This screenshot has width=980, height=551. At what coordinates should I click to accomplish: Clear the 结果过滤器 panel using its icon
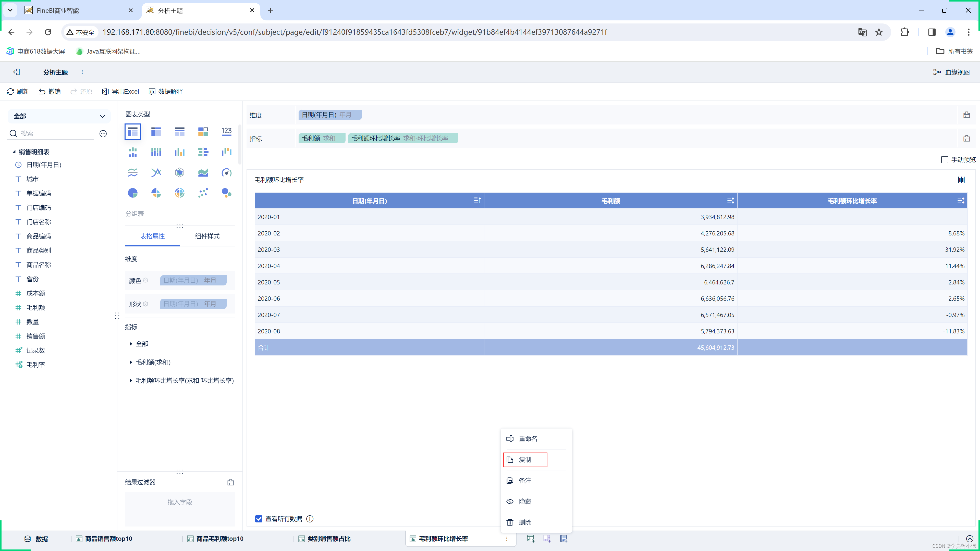tap(230, 482)
